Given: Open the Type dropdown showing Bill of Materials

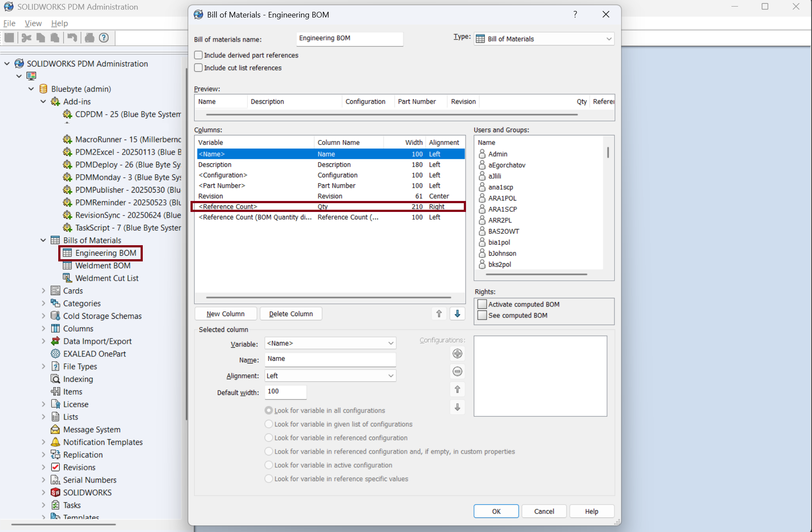Looking at the screenshot, I should click(x=544, y=39).
